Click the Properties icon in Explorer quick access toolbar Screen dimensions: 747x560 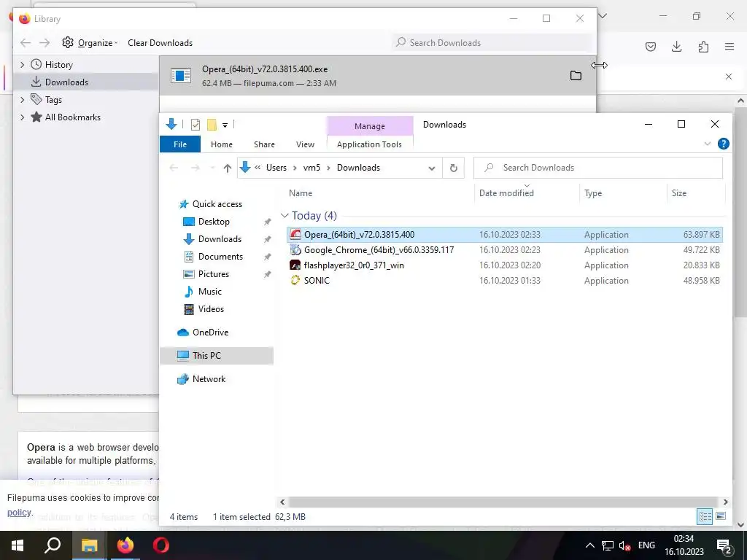(196, 125)
